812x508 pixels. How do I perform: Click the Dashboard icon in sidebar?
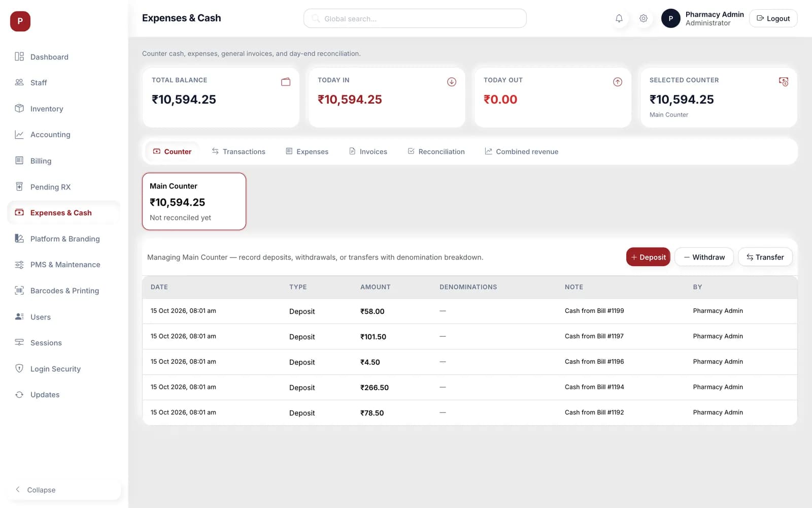click(x=19, y=56)
